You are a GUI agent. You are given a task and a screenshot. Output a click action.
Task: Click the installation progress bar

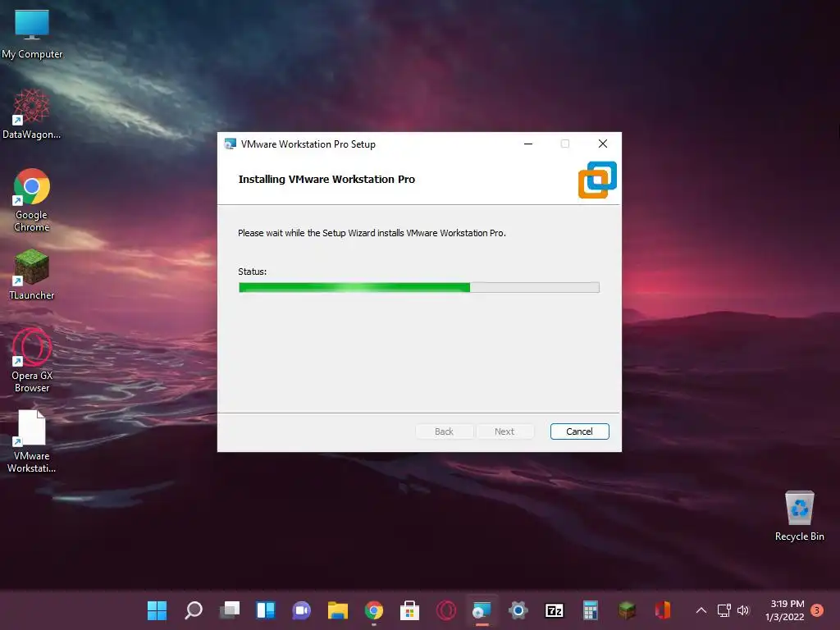click(x=419, y=288)
